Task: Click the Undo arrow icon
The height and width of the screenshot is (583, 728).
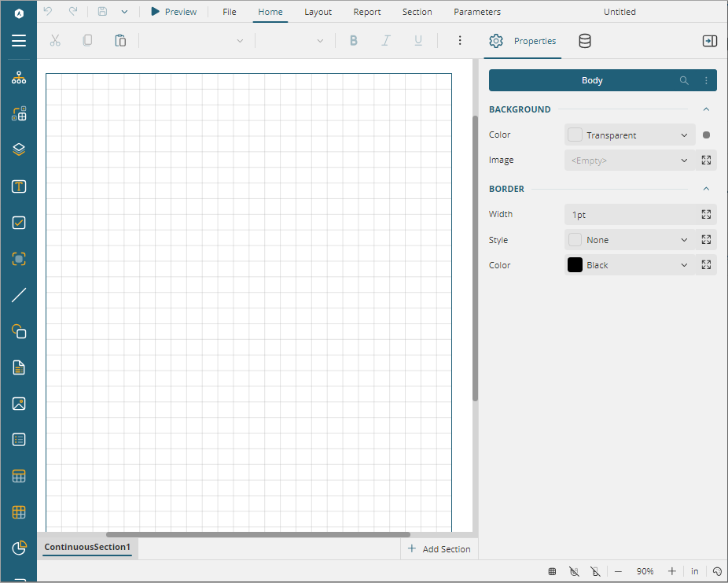Action: (48, 11)
